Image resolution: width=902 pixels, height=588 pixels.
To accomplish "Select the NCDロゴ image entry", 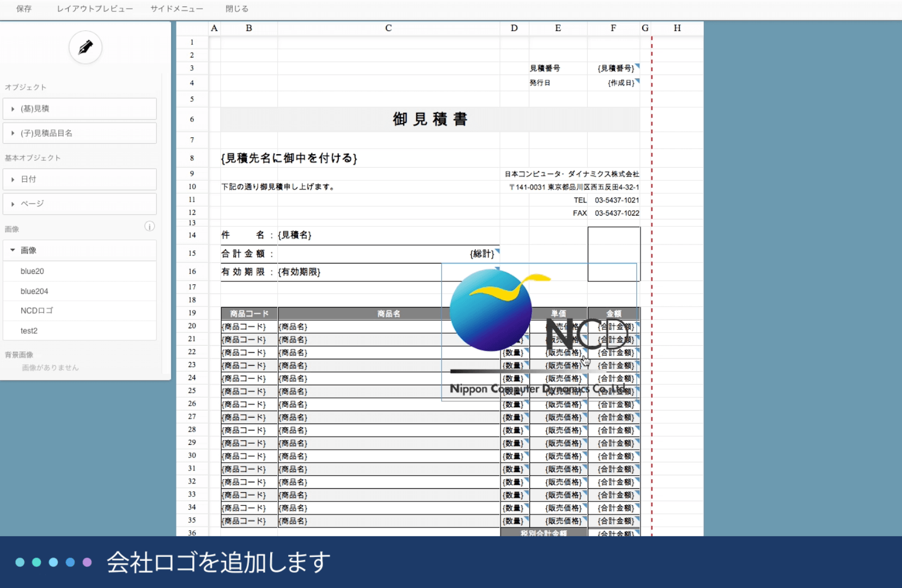I will pyautogui.click(x=80, y=311).
